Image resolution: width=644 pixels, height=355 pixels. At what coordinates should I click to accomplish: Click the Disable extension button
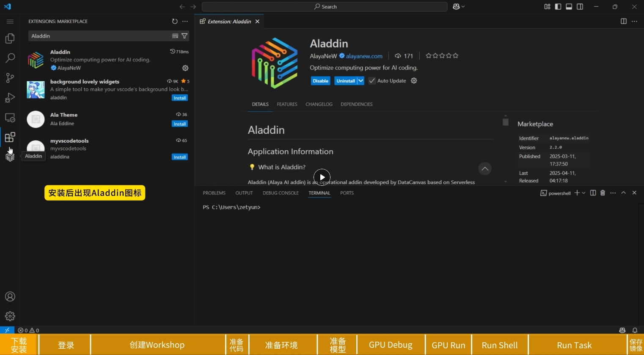(321, 81)
